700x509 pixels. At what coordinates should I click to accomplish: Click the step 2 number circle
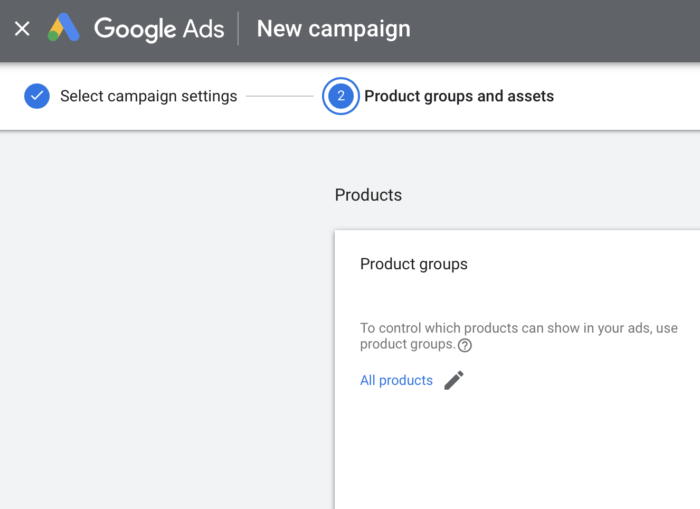click(x=341, y=97)
